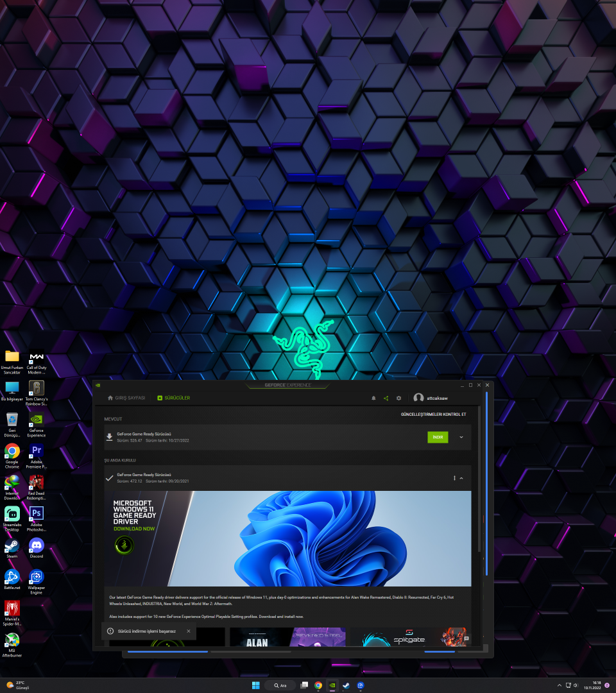Open GeForce Experience settings gear
This screenshot has height=693, width=616.
pyautogui.click(x=398, y=398)
